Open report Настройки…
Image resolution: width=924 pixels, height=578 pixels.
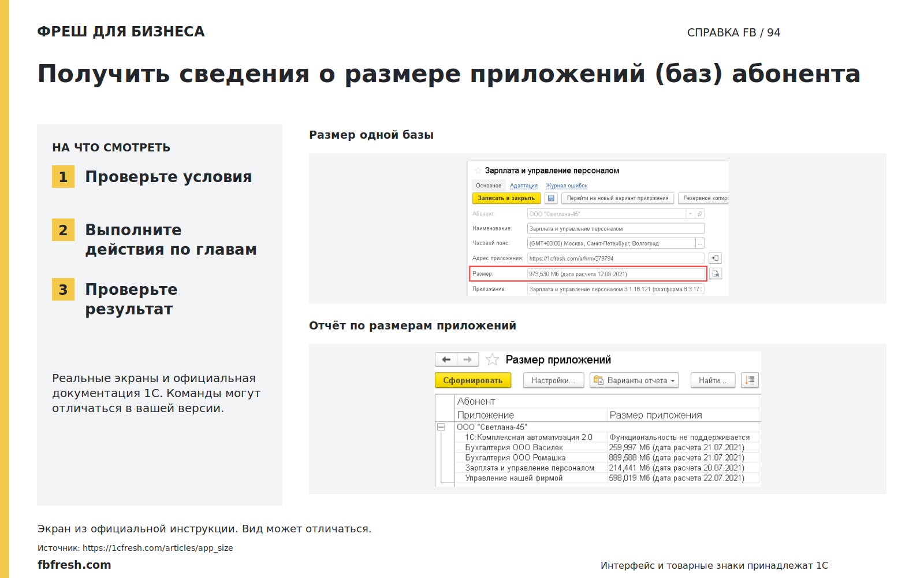coord(553,380)
